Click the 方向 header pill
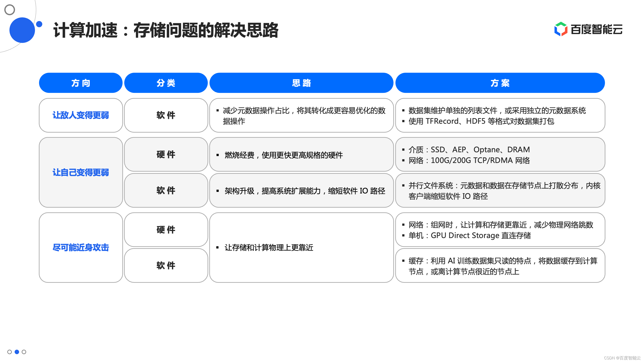The height and width of the screenshot is (362, 644). 80,83
